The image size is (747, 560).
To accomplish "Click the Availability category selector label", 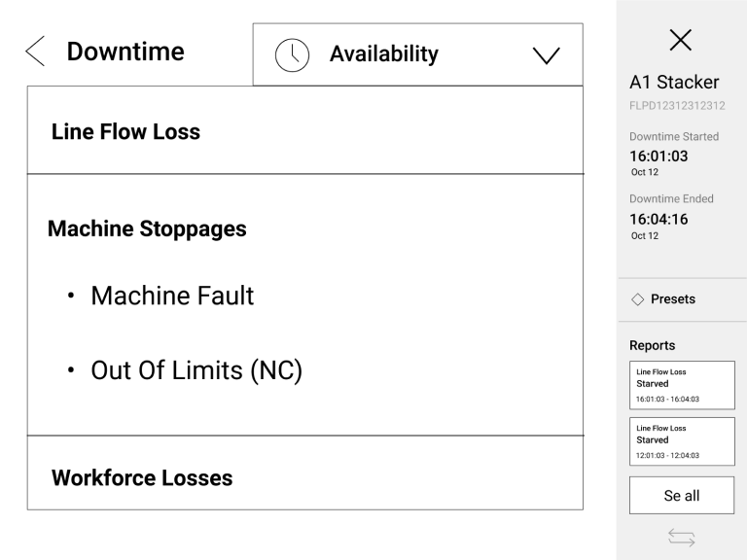I will coord(384,54).
